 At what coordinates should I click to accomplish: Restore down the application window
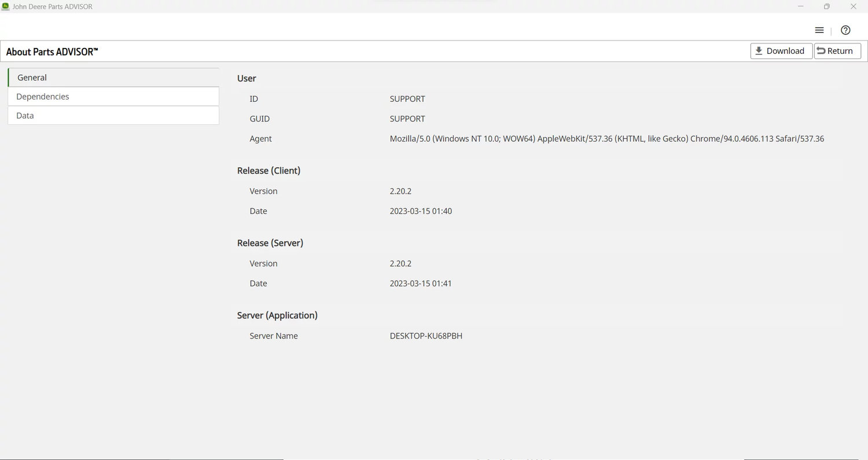(x=827, y=6)
